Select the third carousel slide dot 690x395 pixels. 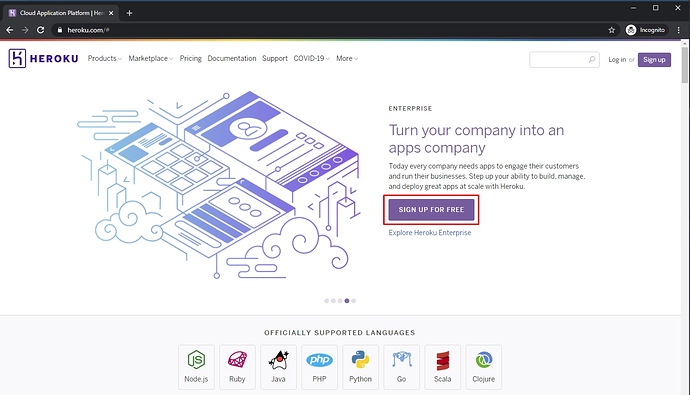tap(340, 301)
